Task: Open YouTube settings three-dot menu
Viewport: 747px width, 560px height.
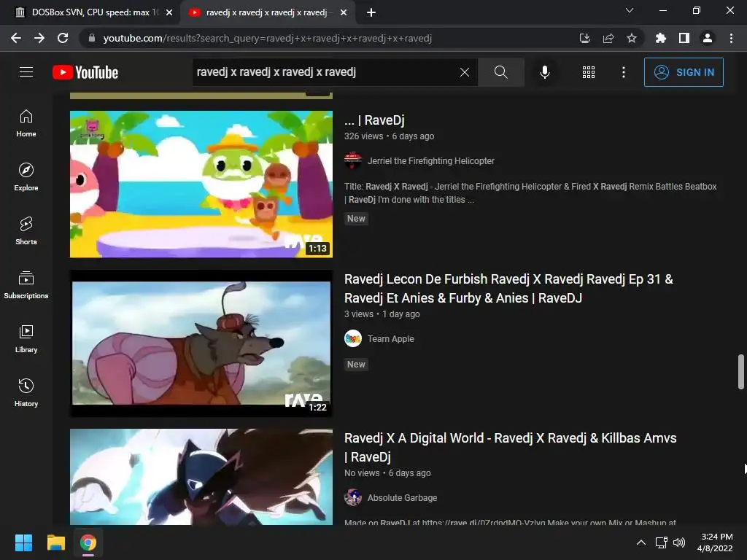Action: pyautogui.click(x=623, y=72)
